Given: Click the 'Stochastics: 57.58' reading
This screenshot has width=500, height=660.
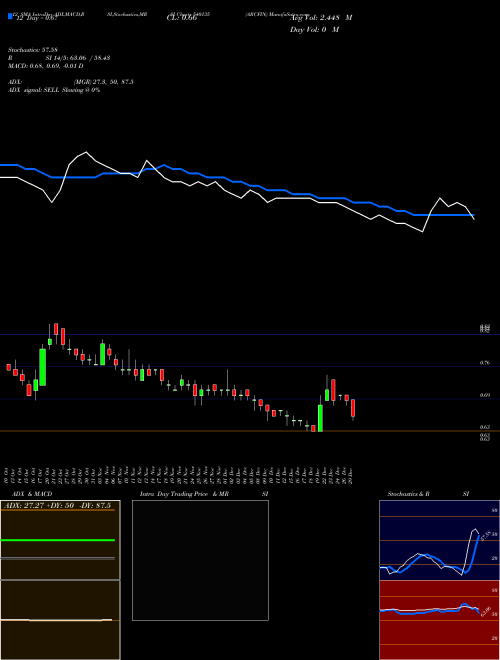Looking at the screenshot, I should pos(32,50).
